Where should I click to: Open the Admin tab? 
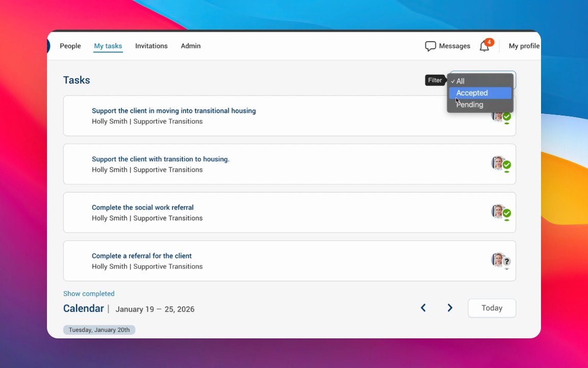coord(190,46)
